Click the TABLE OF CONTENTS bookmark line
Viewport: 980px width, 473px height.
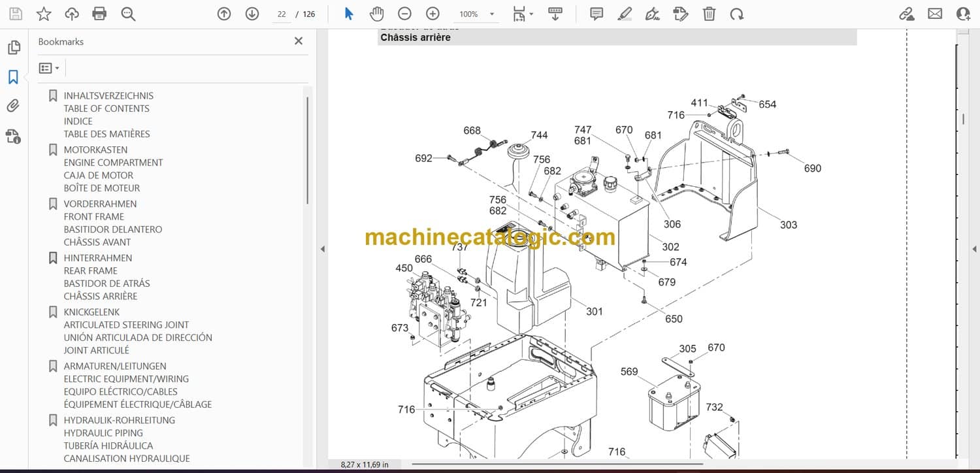(106, 108)
